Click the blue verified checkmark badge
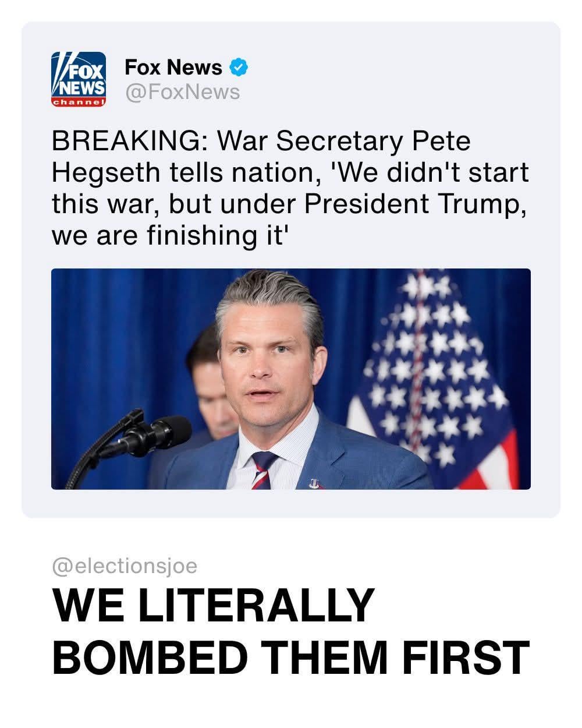This screenshot has width=582, height=728. coord(239,68)
